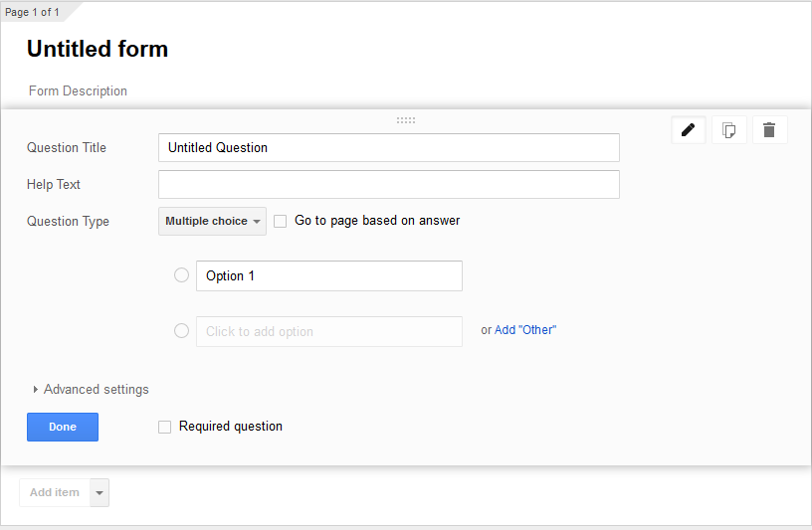This screenshot has height=530, width=812.
Task: Click the Add "Other" link
Action: pyautogui.click(x=525, y=330)
